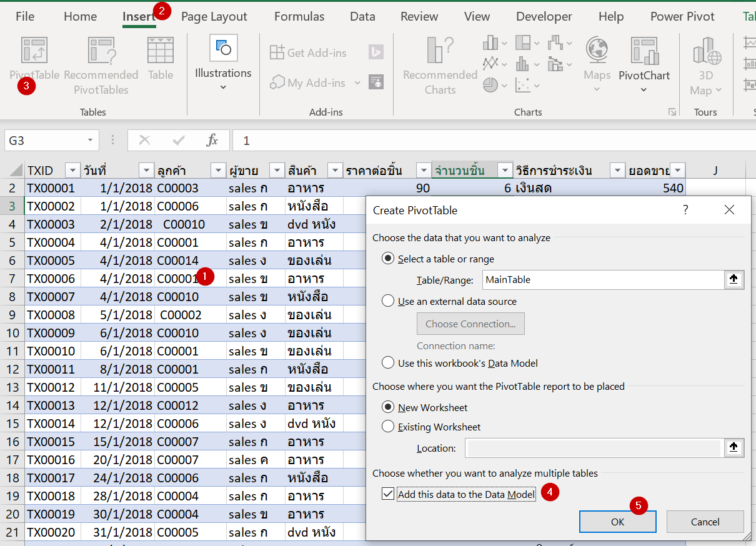This screenshot has height=546, width=756.
Task: Confirm PivotTable creation with OK
Action: coord(617,521)
